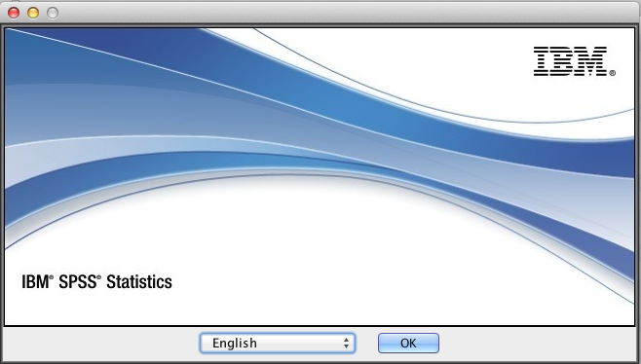Screen dimensions: 641x364
Task: Select the word English in the combo box
Action: [x=235, y=344]
